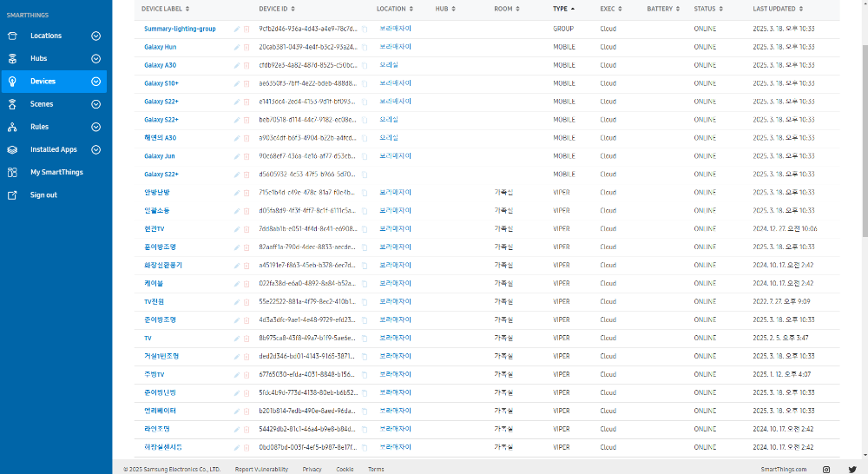The height and width of the screenshot is (474, 868).
Task: Toggle TYPE column sort direction
Action: pos(563,9)
